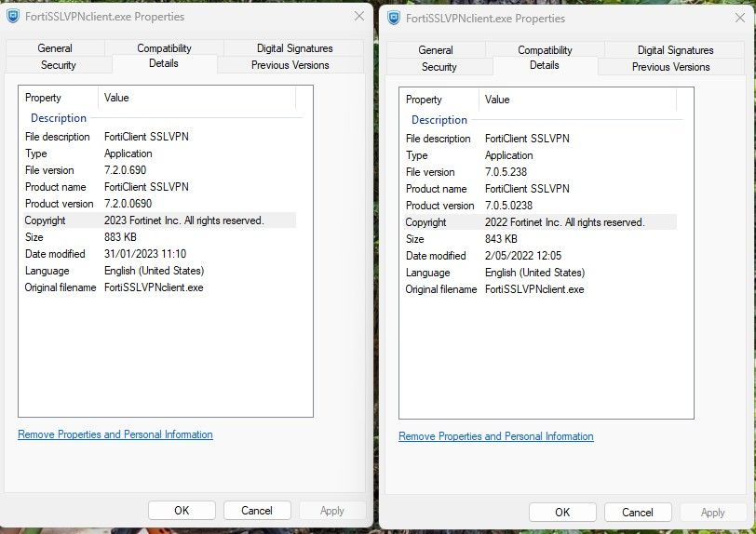
Task: Close the left Properties window
Action: click(x=359, y=16)
